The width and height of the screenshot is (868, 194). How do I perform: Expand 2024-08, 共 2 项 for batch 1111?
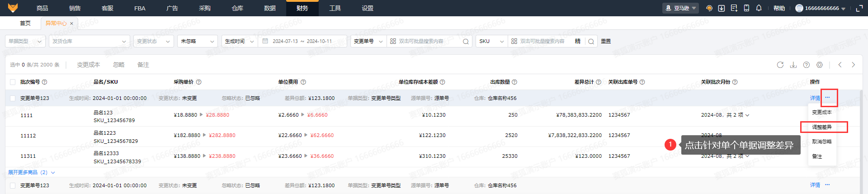tap(725, 115)
